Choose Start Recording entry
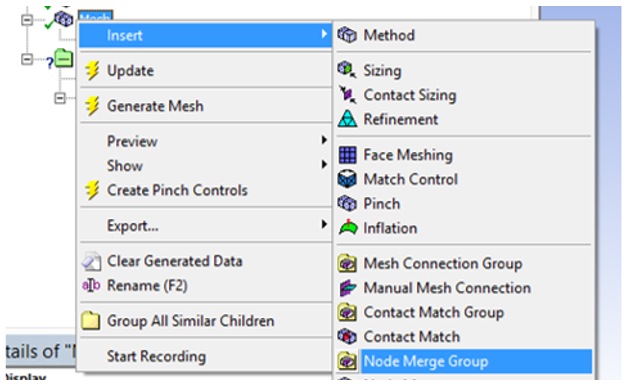The image size is (625, 387). (205, 356)
